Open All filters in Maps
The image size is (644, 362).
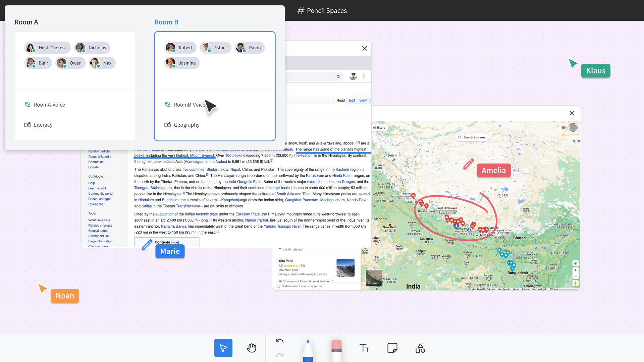click(x=379, y=128)
